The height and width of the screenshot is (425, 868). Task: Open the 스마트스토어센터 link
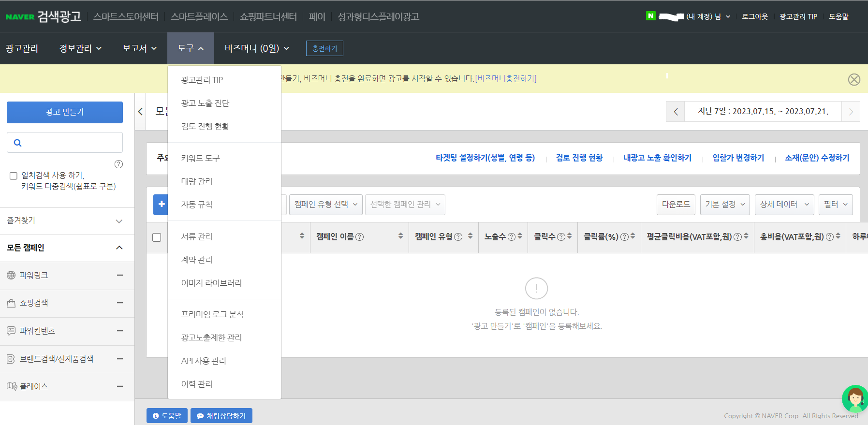point(126,16)
